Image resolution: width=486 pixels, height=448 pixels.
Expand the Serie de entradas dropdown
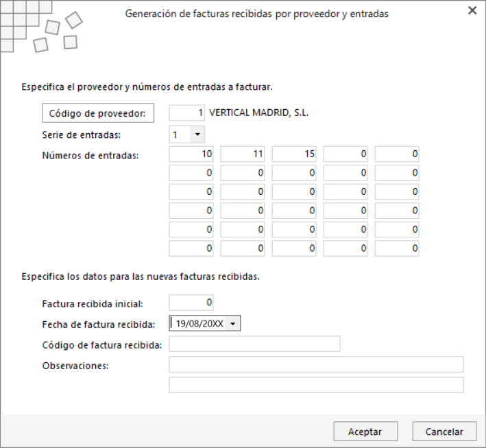tap(197, 134)
